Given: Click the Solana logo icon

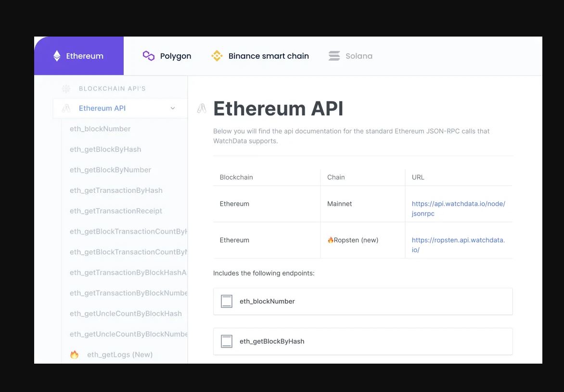Looking at the screenshot, I should (x=334, y=56).
